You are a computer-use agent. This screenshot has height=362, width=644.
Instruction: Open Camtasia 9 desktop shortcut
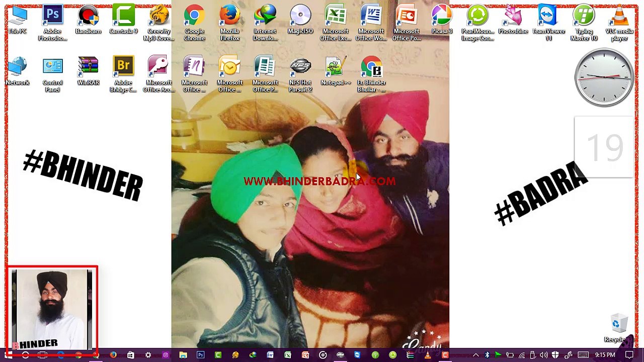(x=123, y=20)
